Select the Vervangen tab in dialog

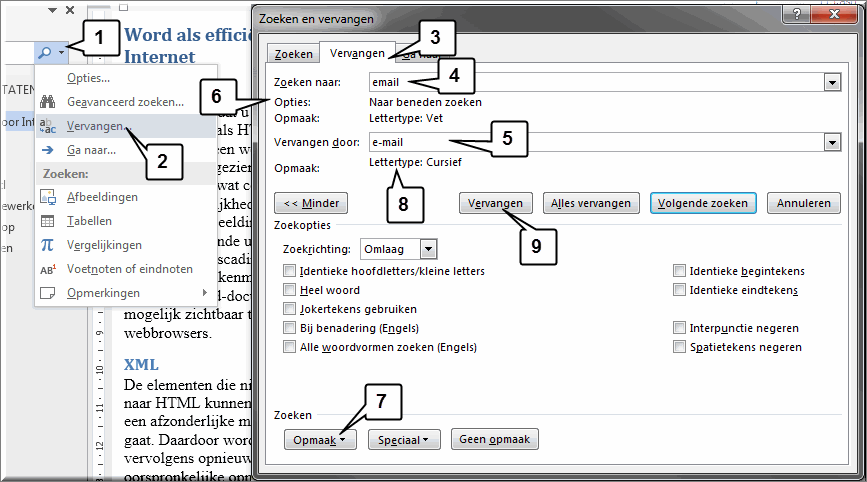(357, 53)
